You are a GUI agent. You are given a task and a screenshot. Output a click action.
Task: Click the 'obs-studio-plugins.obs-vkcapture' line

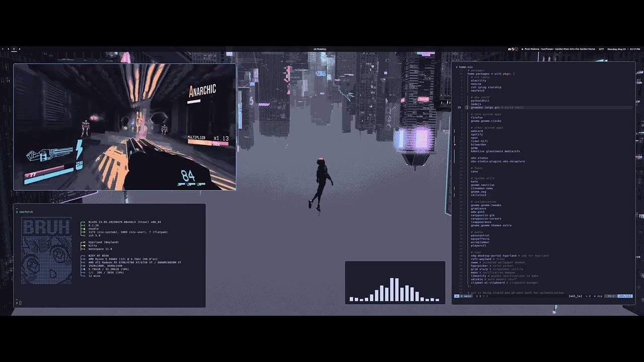(498, 161)
